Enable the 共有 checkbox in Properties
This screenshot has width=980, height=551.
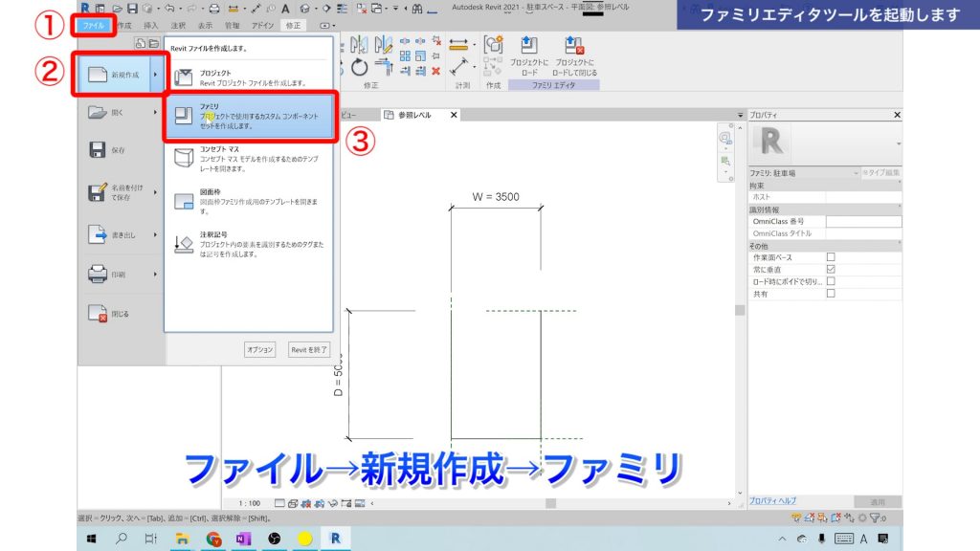coord(831,293)
